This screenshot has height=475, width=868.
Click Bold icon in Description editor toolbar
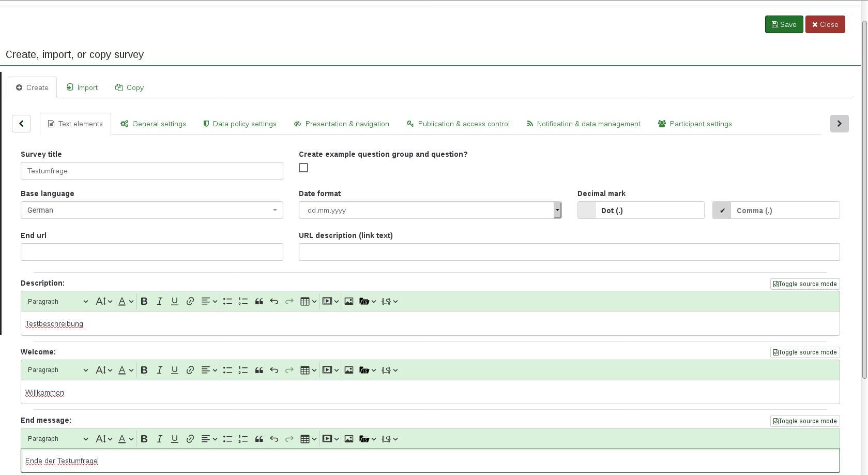point(144,302)
